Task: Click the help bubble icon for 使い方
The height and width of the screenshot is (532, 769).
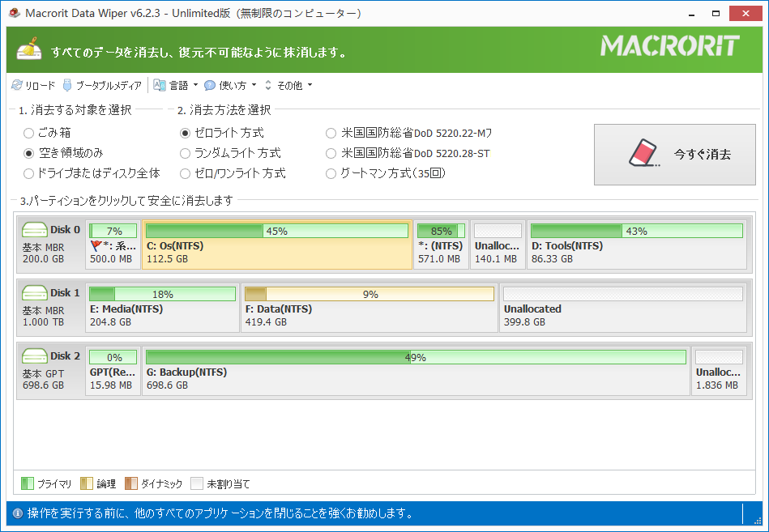Action: pos(210,85)
